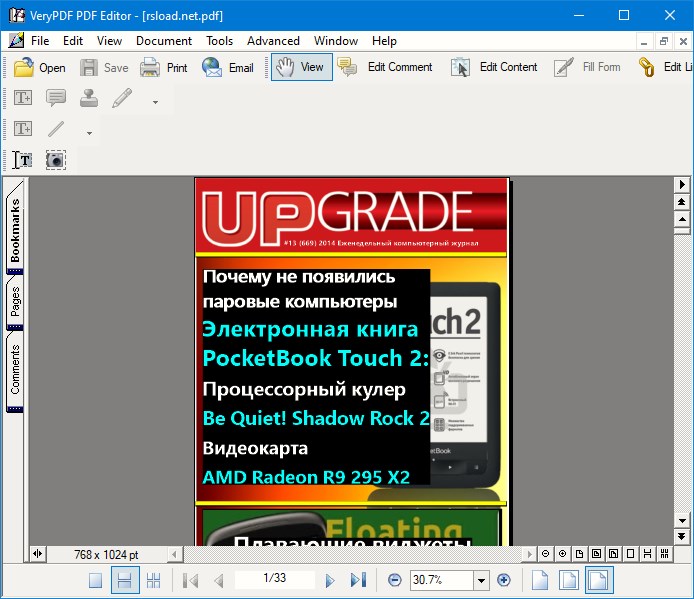Open the Tools menu
Viewport: 694px width, 599px height.
[220, 41]
